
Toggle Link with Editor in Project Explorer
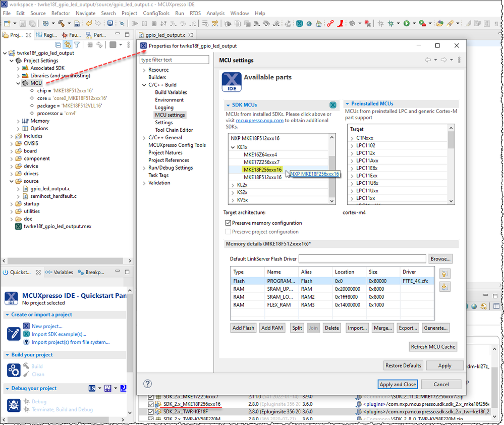pyautogui.click(x=68, y=45)
